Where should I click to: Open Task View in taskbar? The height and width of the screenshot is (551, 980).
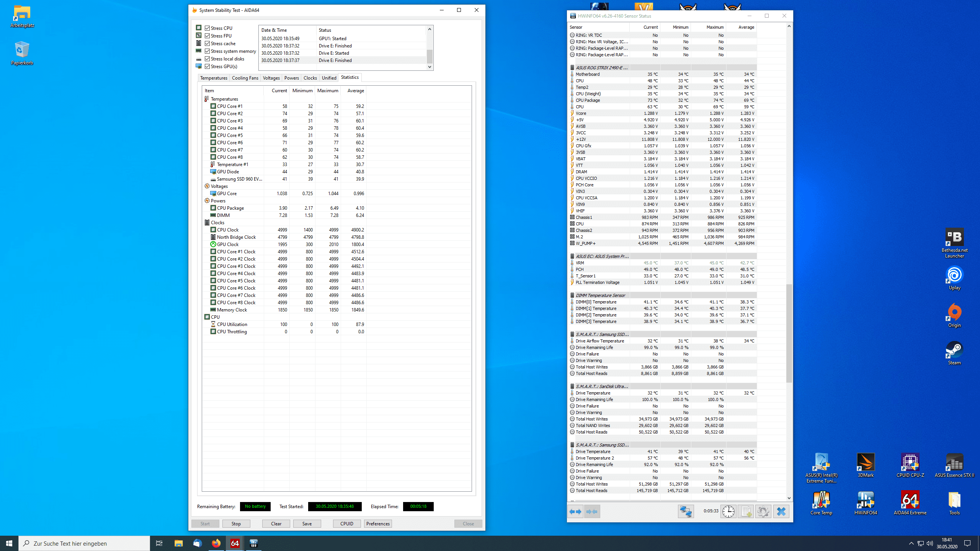coord(159,543)
